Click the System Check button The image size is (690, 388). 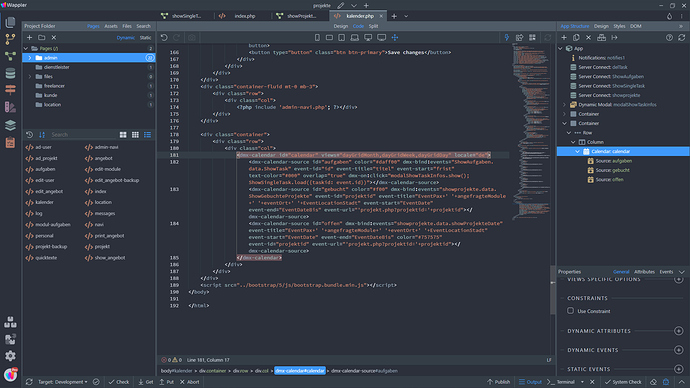[x=623, y=382]
